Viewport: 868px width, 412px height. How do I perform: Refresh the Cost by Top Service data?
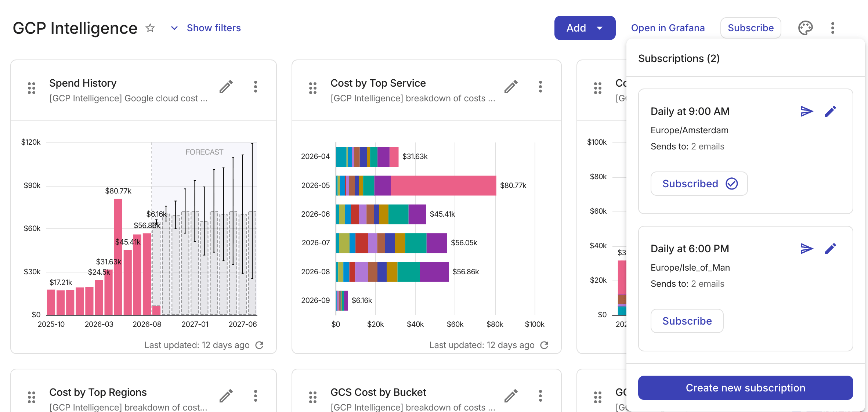click(x=544, y=345)
